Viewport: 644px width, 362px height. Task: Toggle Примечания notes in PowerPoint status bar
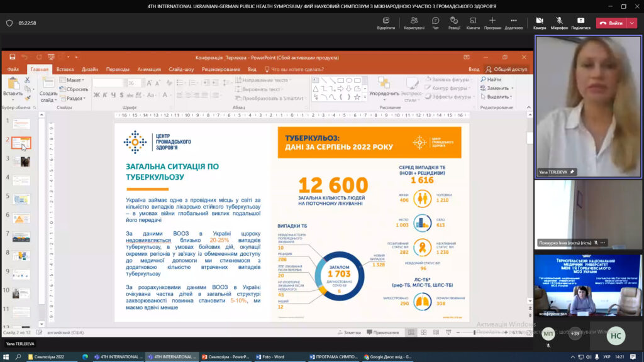(x=382, y=332)
